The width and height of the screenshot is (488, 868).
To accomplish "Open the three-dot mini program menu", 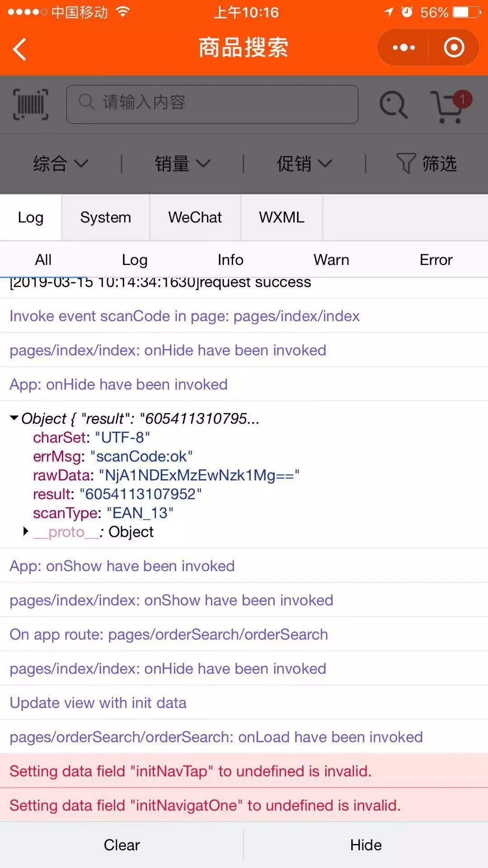I will 404,47.
